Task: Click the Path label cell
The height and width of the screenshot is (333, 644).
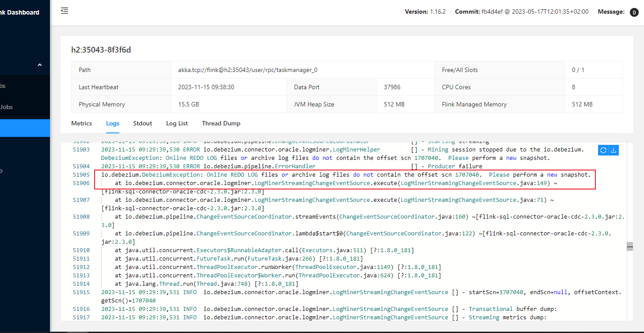Action: [x=121, y=70]
